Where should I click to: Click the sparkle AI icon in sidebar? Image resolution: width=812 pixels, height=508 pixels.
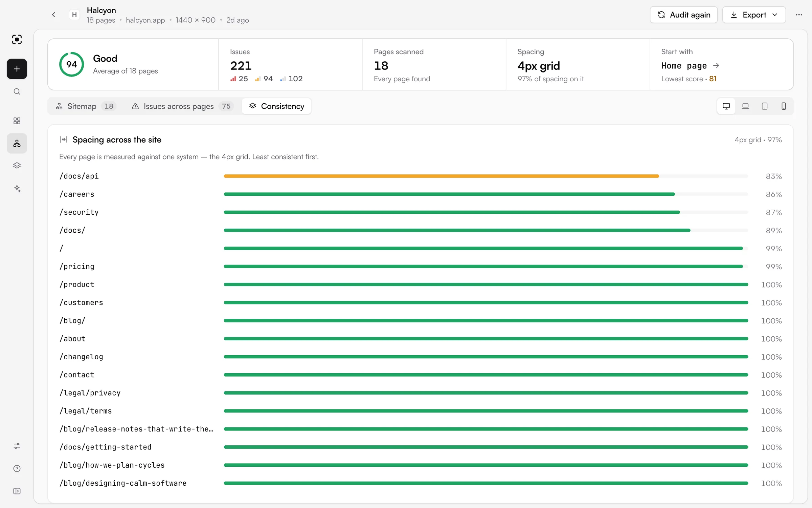(x=17, y=189)
